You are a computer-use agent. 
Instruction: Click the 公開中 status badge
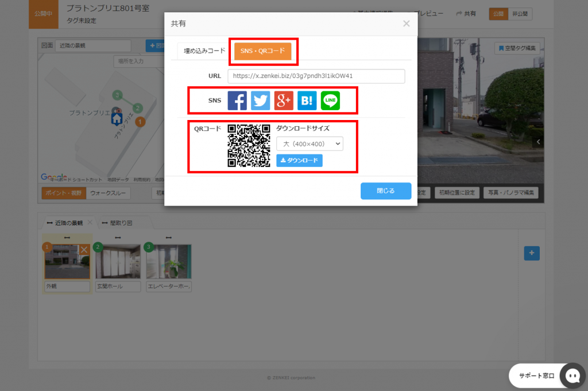(44, 14)
